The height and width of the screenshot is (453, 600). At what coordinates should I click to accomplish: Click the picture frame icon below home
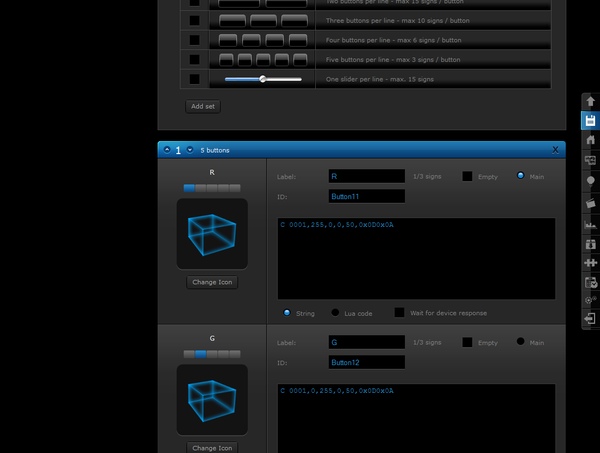[590, 160]
